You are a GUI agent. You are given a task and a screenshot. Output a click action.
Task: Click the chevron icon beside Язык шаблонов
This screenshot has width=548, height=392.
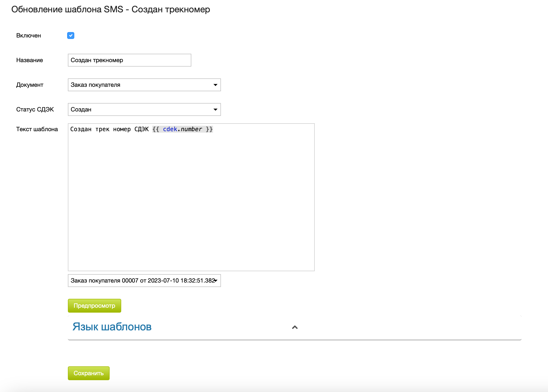(x=295, y=327)
